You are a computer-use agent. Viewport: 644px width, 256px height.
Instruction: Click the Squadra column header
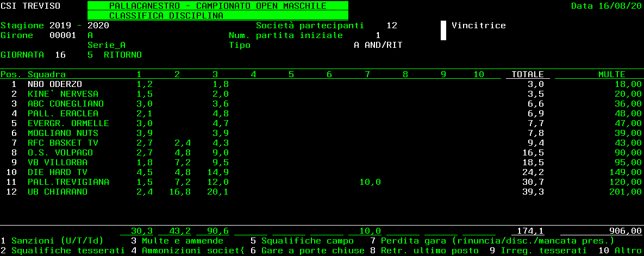(x=46, y=74)
